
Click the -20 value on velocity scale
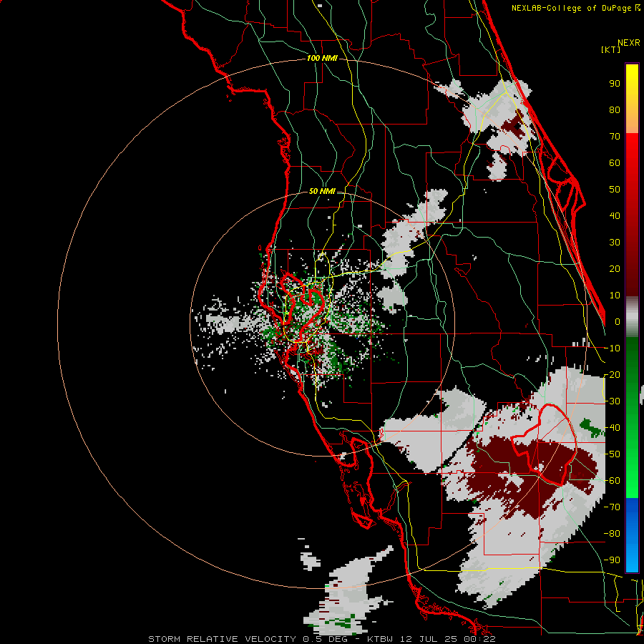612,375
